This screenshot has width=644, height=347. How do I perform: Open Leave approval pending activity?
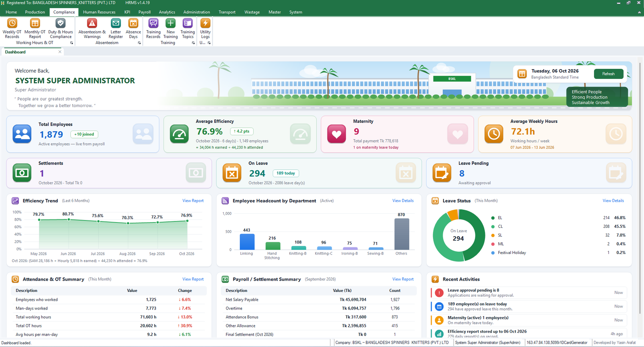pos(528,293)
